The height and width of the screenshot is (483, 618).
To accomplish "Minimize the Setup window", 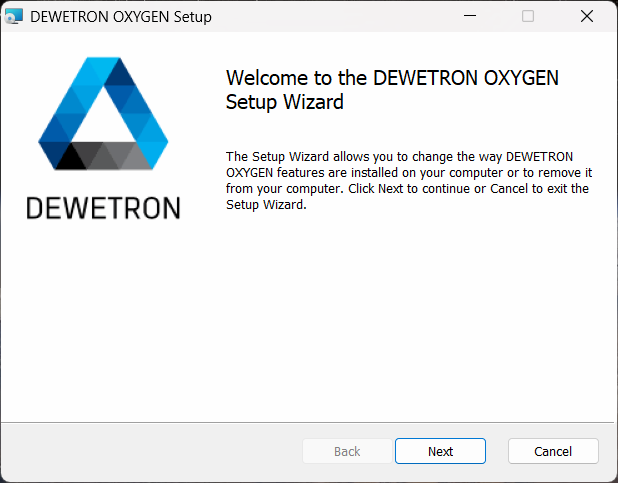I will [x=471, y=16].
